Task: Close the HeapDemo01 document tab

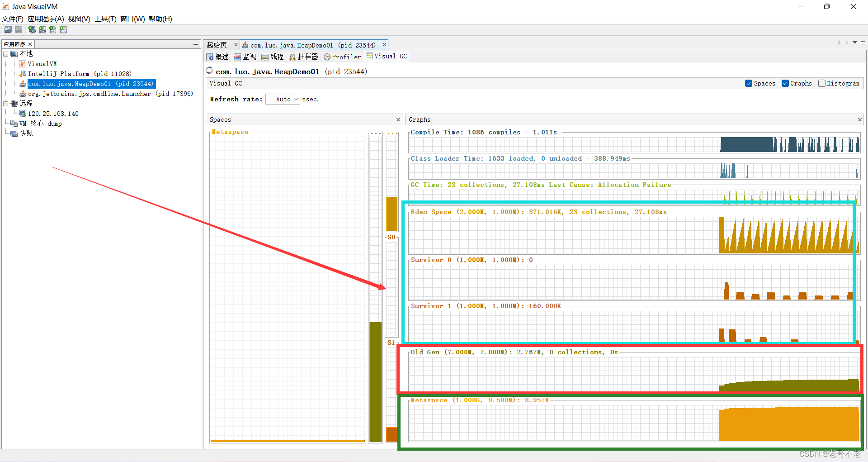Action: click(384, 45)
